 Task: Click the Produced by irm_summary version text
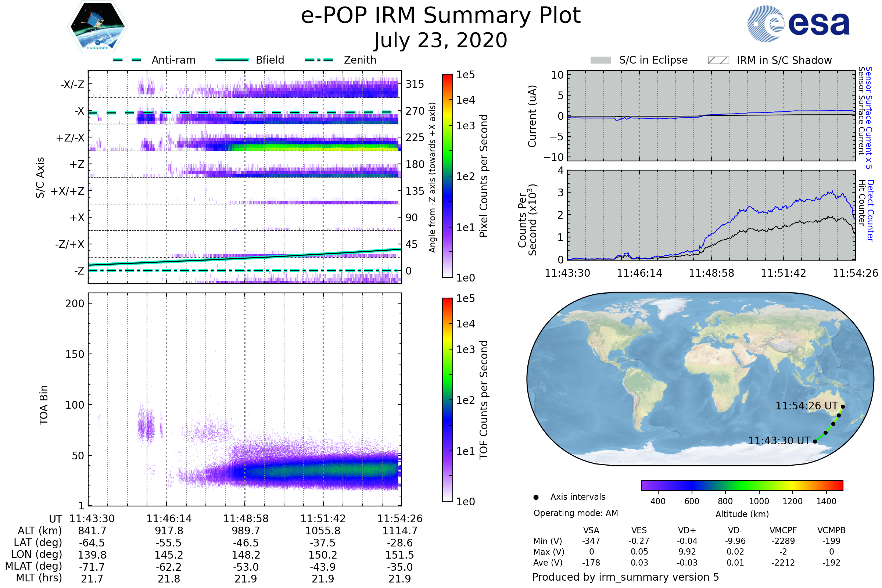(625, 577)
